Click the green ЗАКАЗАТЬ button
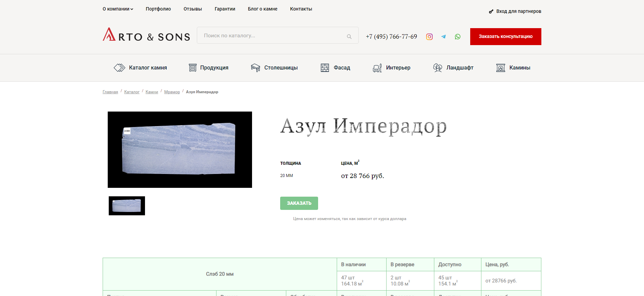 pos(299,203)
